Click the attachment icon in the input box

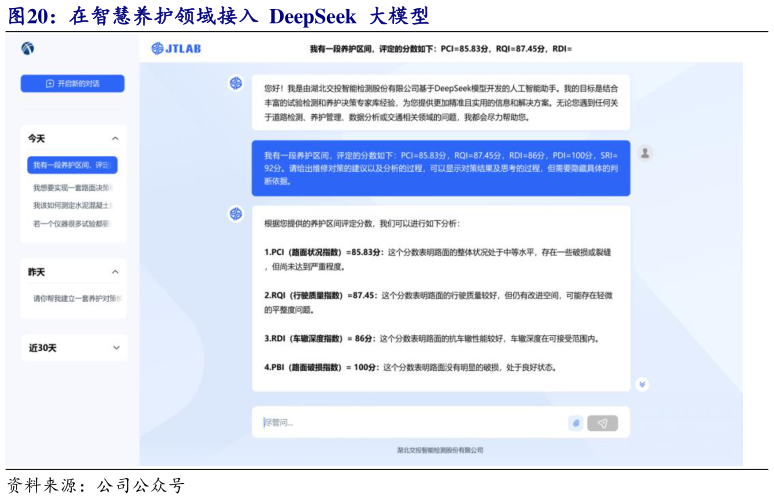pos(576,423)
